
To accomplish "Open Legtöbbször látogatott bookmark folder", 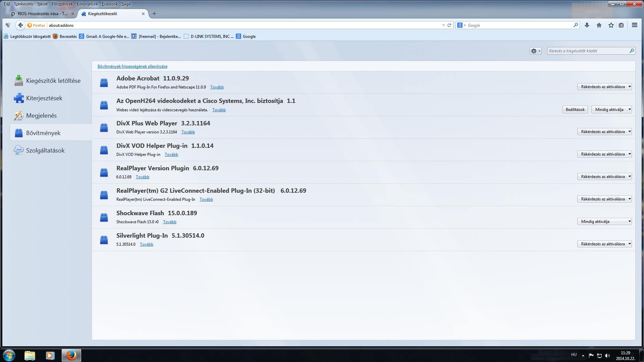I will (x=28, y=37).
